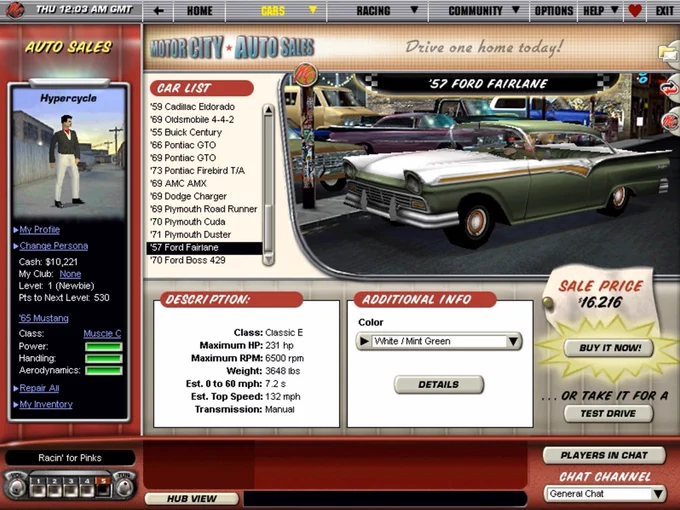This screenshot has height=510, width=680.
Task: Click the red heart favorites icon
Action: [634, 11]
